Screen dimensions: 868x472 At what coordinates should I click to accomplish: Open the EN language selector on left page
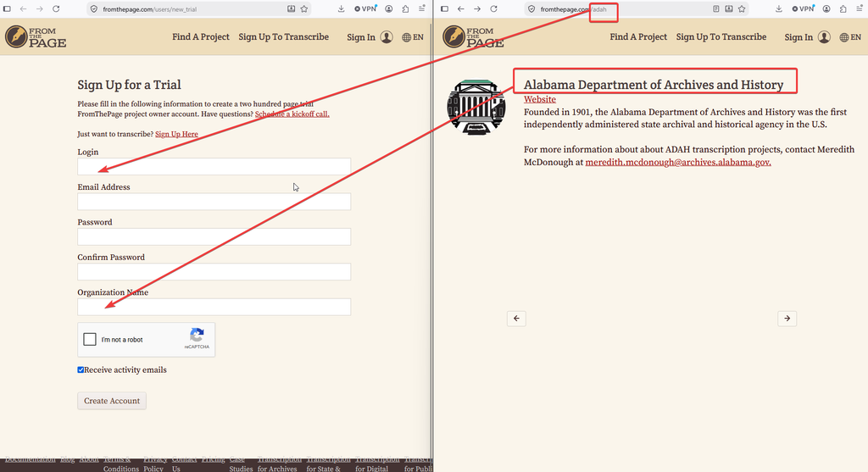pyautogui.click(x=413, y=37)
